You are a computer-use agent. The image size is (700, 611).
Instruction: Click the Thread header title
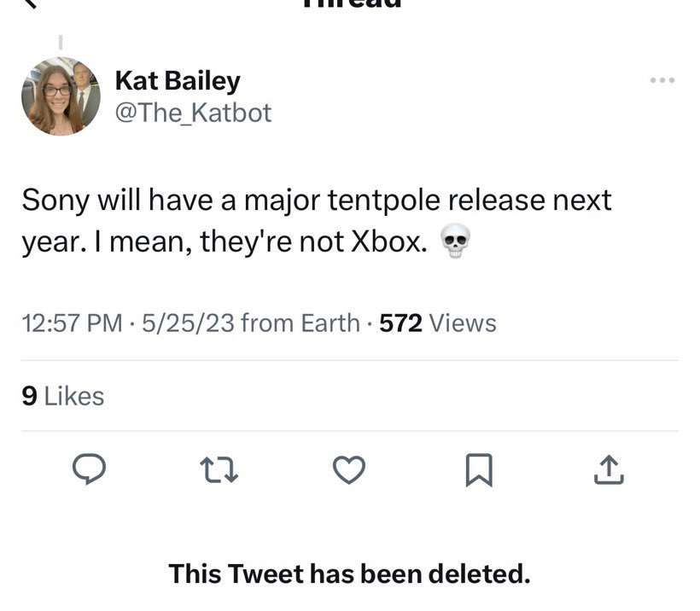350,3
